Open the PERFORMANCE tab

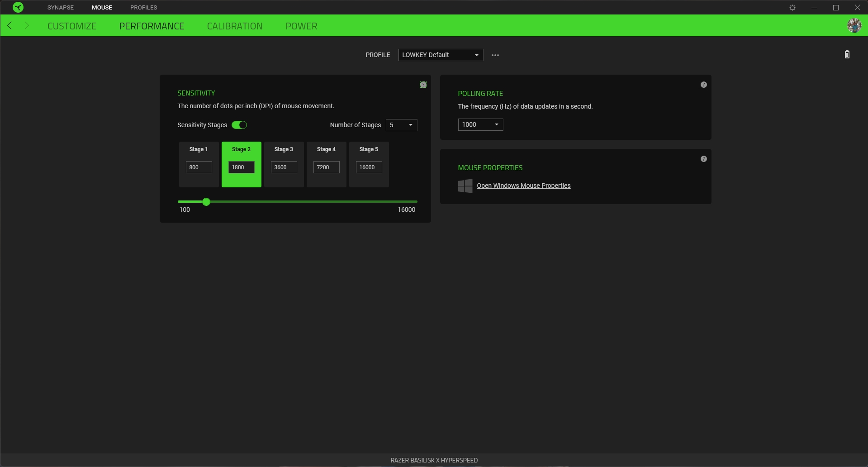click(152, 26)
